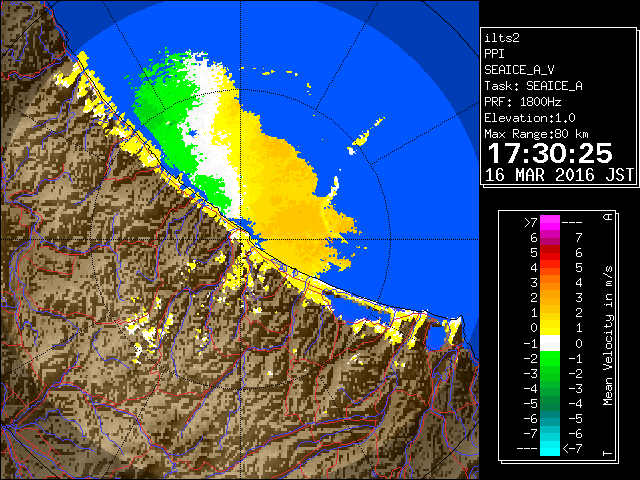Click the timestamp "17:30:25"
640x480 pixels.
click(x=550, y=153)
